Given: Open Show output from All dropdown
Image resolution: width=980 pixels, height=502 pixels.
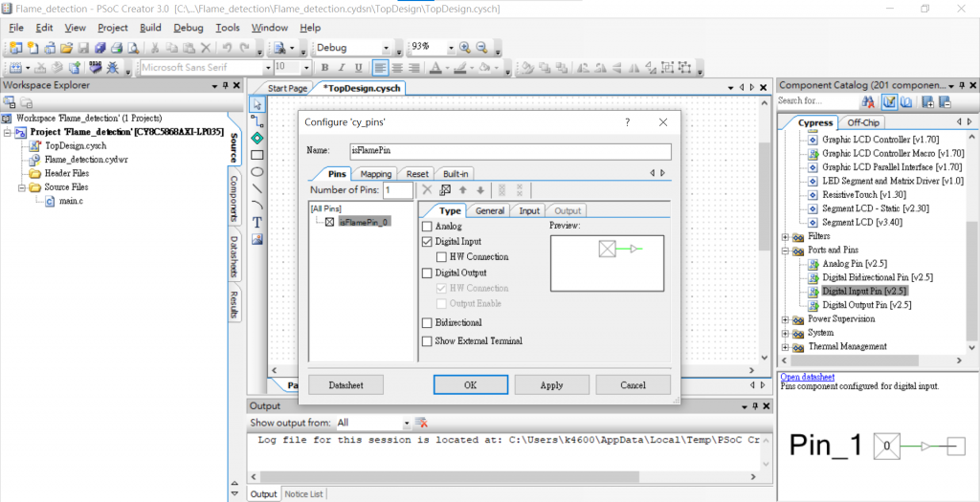Looking at the screenshot, I should pos(406,423).
